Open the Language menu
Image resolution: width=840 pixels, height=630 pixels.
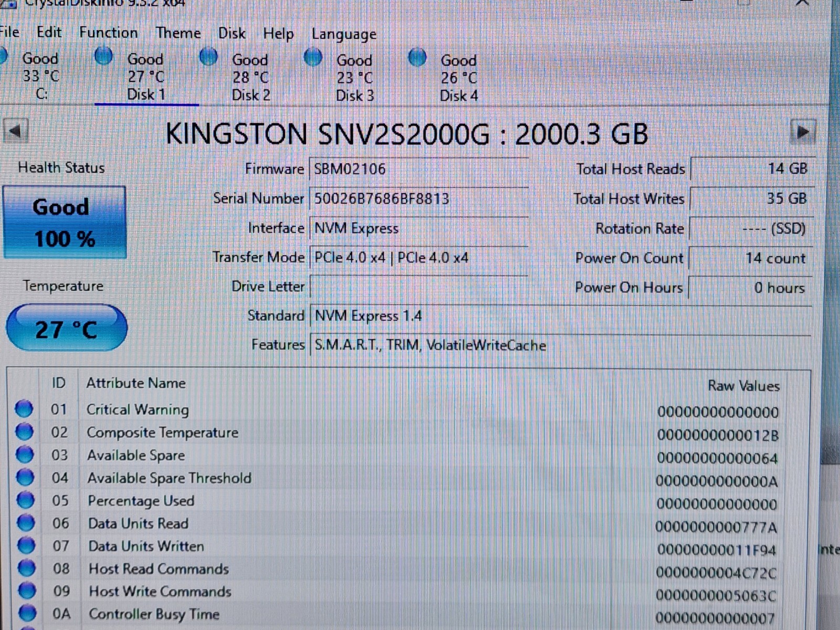pos(344,35)
